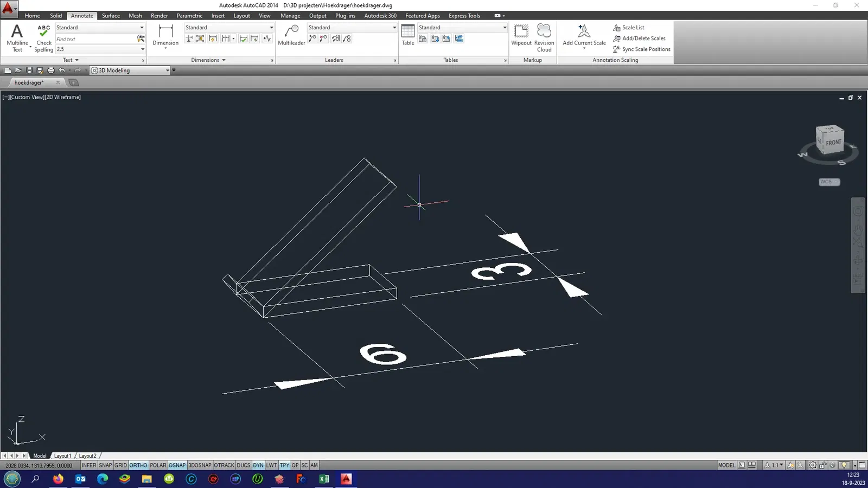
Task: Toggle OTRACK object snap tracking
Action: (x=224, y=465)
